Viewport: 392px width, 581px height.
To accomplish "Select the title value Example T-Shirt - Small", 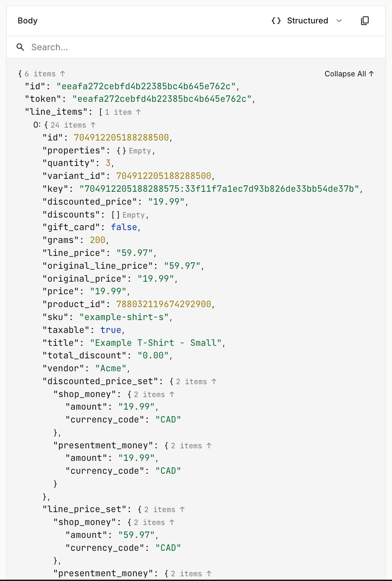I will coord(157,343).
